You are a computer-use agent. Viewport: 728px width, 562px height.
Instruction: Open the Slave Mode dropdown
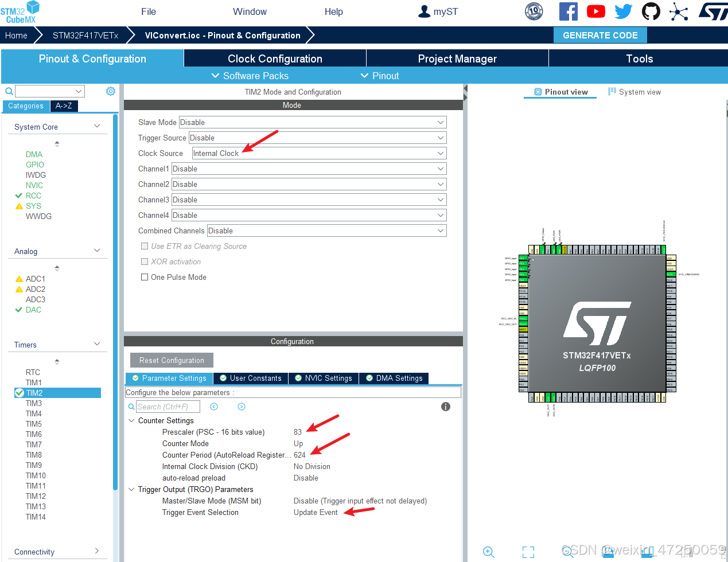point(313,122)
